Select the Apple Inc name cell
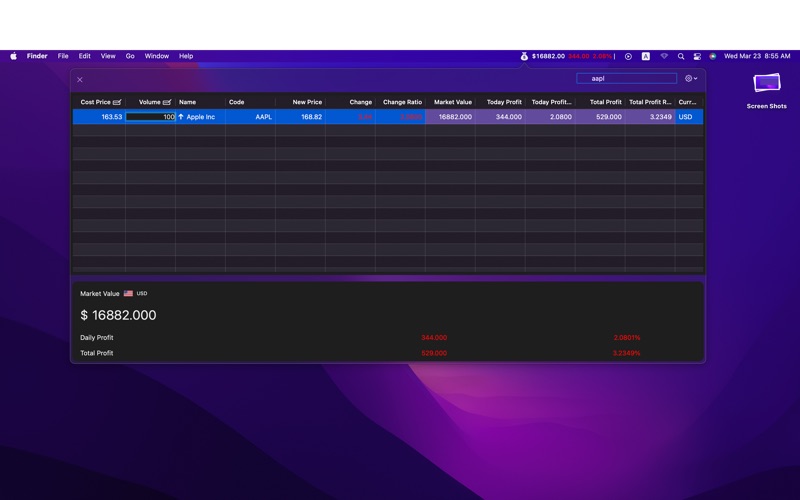 [201, 117]
